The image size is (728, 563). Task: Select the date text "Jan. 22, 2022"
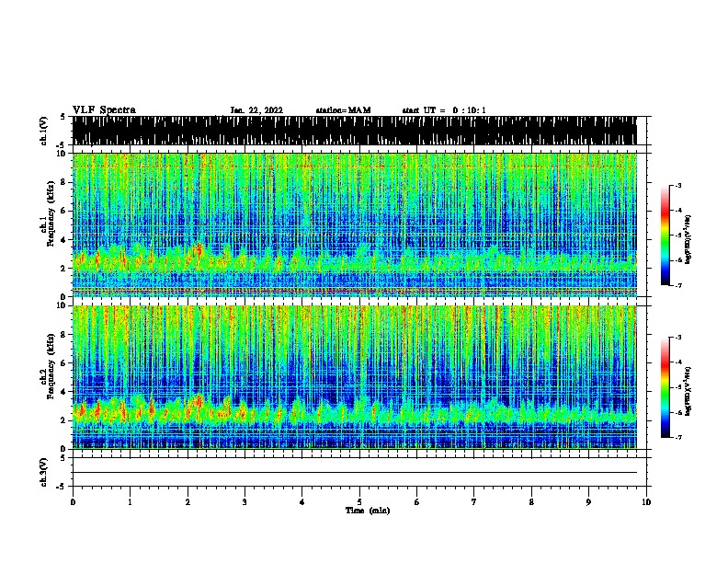256,110
